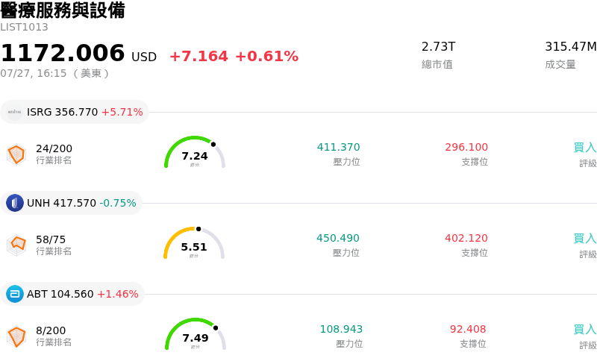The image size is (597, 364).
Task: Open UNH industry rank radar icon
Action: (x=16, y=245)
